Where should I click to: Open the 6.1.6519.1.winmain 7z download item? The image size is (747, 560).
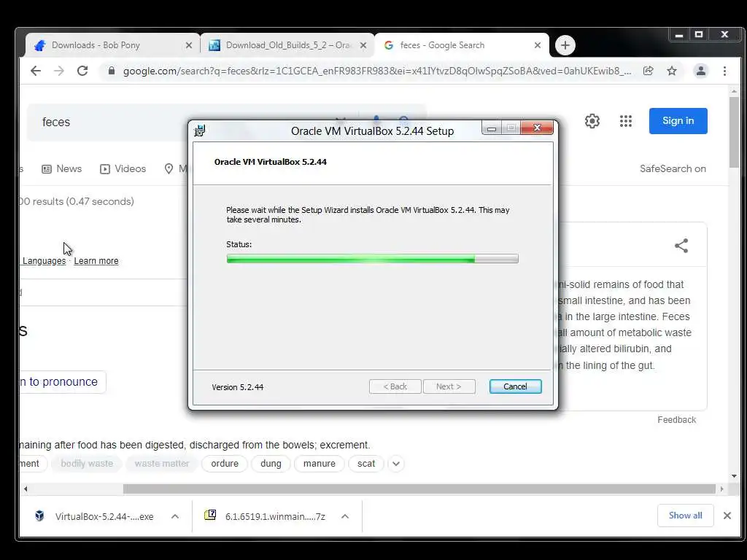275,516
